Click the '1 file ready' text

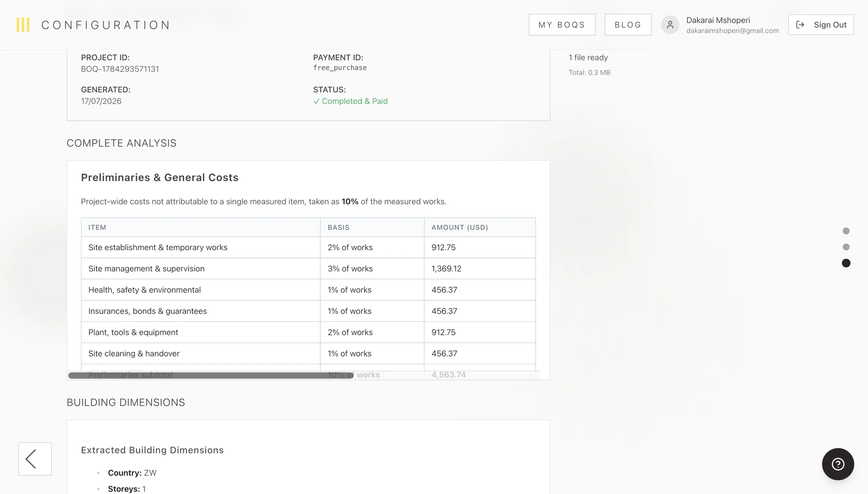588,57
